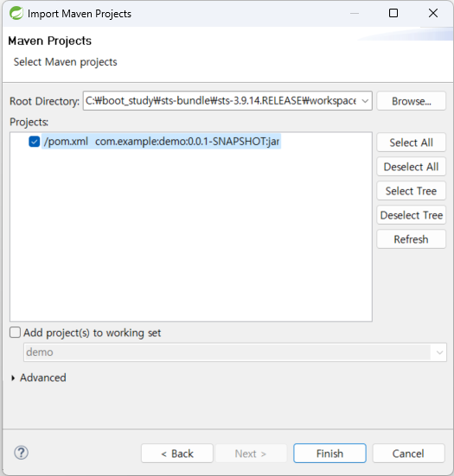Viewport: 454px width, 476px height.
Task: Click Deselect All button
Action: tap(411, 167)
